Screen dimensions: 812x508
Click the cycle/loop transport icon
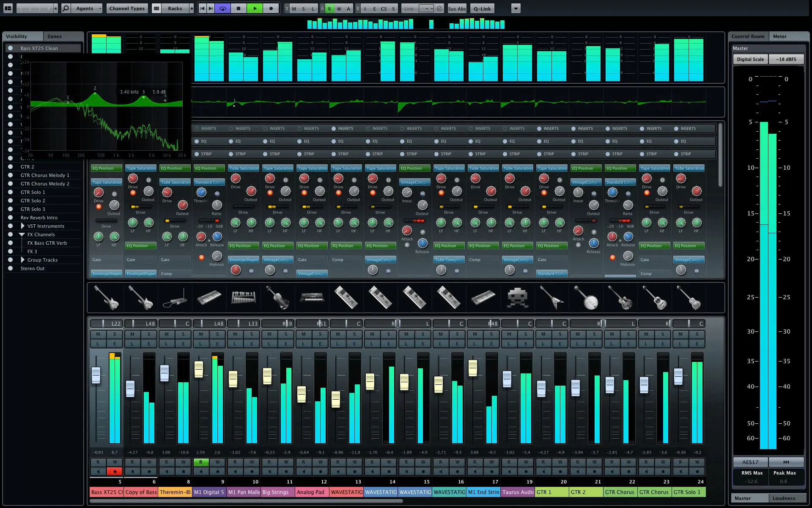click(x=222, y=8)
